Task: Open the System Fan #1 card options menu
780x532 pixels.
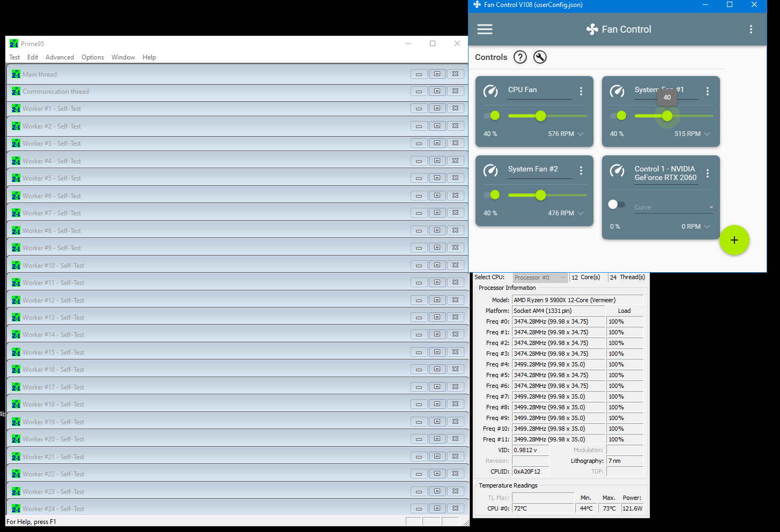Action: (x=708, y=92)
